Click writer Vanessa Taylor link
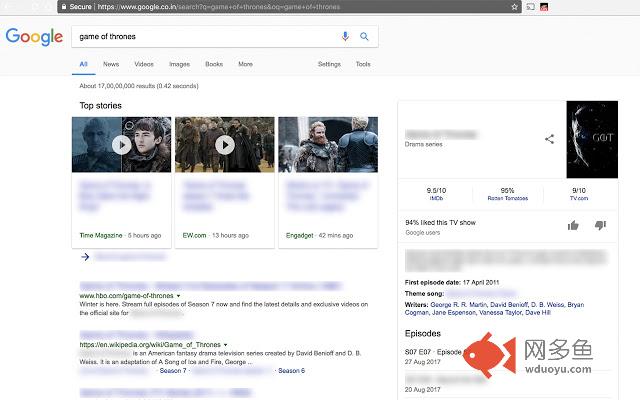Viewport: 640px width, 400px height. (x=500, y=312)
